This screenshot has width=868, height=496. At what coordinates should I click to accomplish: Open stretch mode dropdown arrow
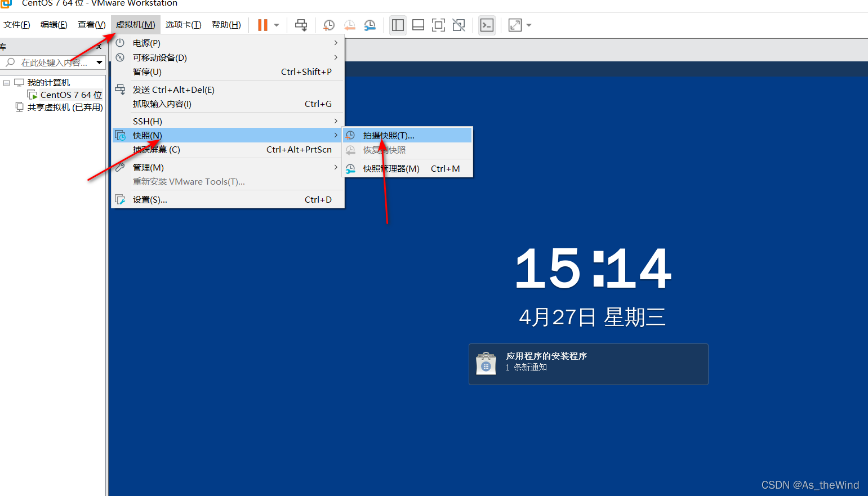coord(529,25)
